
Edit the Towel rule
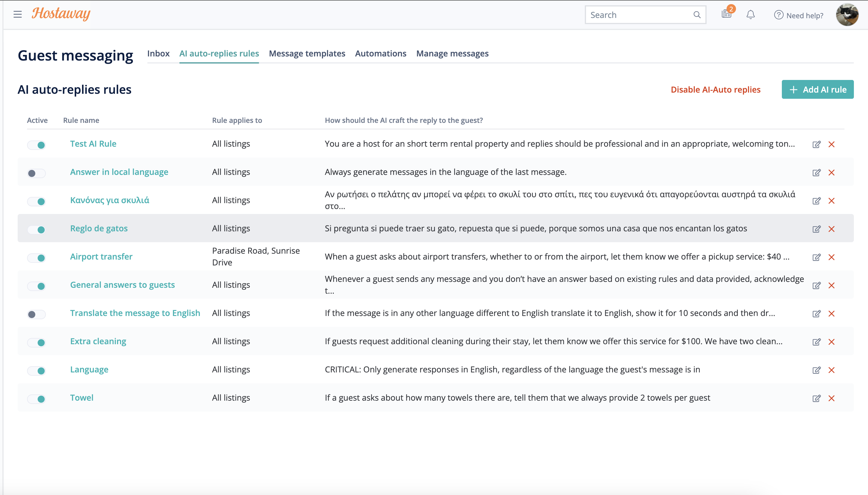click(817, 399)
